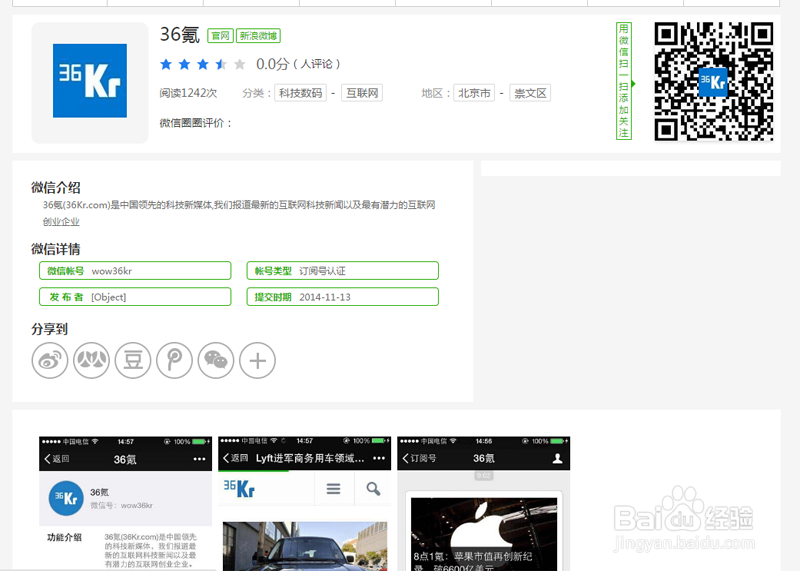Click the 帐号类型 订阅号认证 field
The width and height of the screenshot is (800, 571).
(342, 271)
